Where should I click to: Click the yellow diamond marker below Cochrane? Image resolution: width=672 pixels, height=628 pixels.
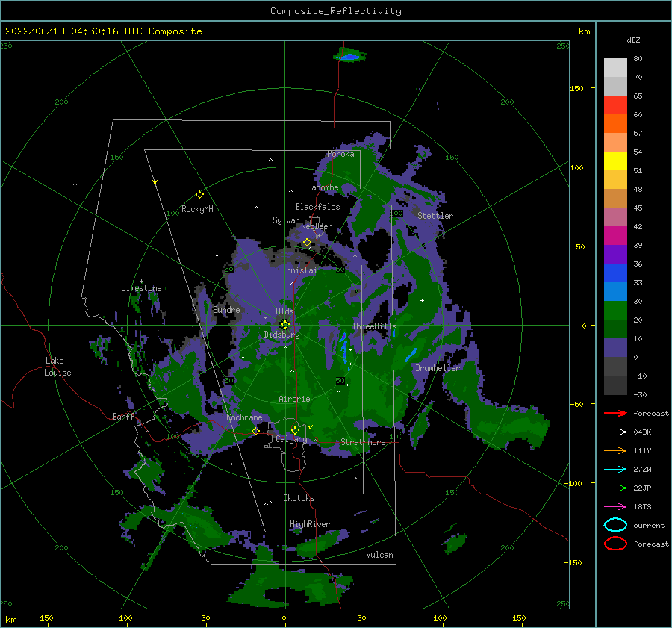pyautogui.click(x=255, y=431)
